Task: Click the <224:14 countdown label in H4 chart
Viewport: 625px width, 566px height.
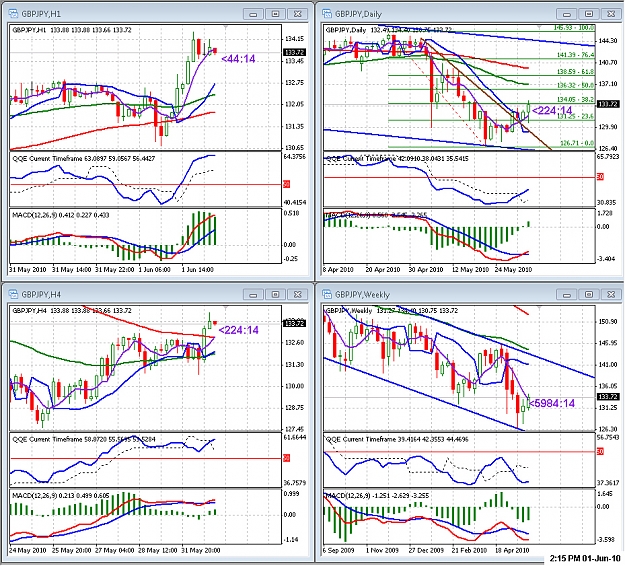Action: coord(238,330)
